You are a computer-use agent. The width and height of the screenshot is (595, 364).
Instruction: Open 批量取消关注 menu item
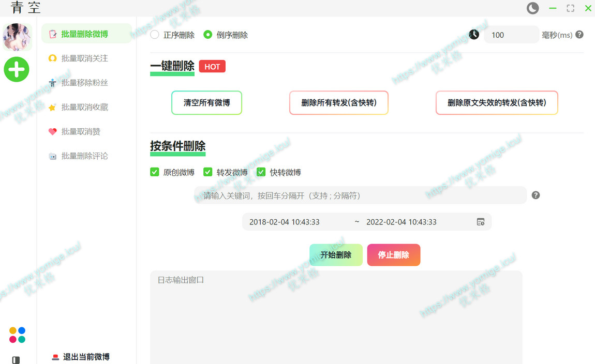[84, 58]
